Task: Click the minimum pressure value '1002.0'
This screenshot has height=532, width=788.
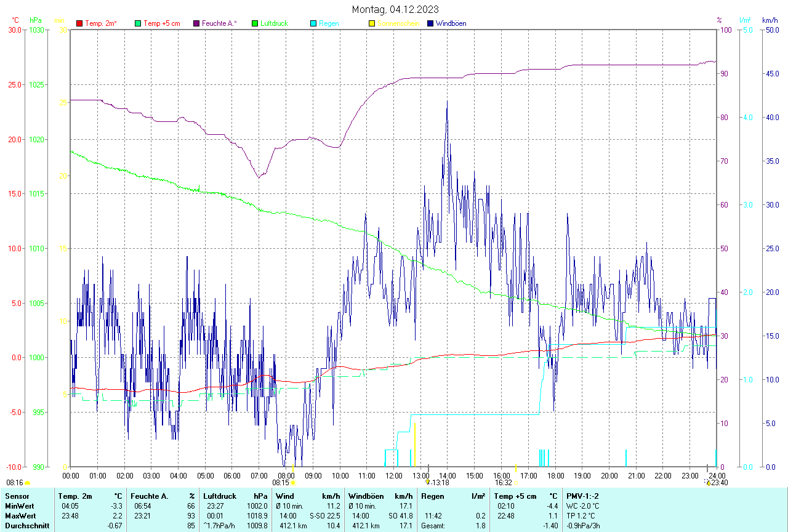Action: (x=257, y=506)
